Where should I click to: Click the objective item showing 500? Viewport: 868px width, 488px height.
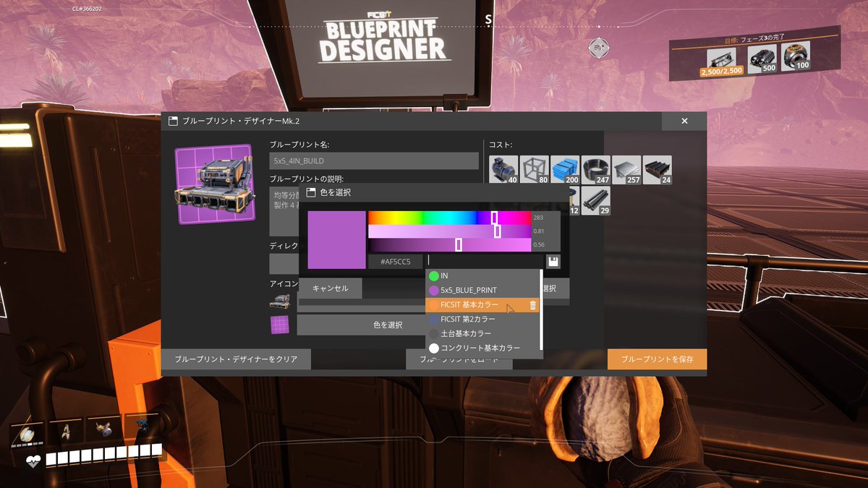[762, 58]
